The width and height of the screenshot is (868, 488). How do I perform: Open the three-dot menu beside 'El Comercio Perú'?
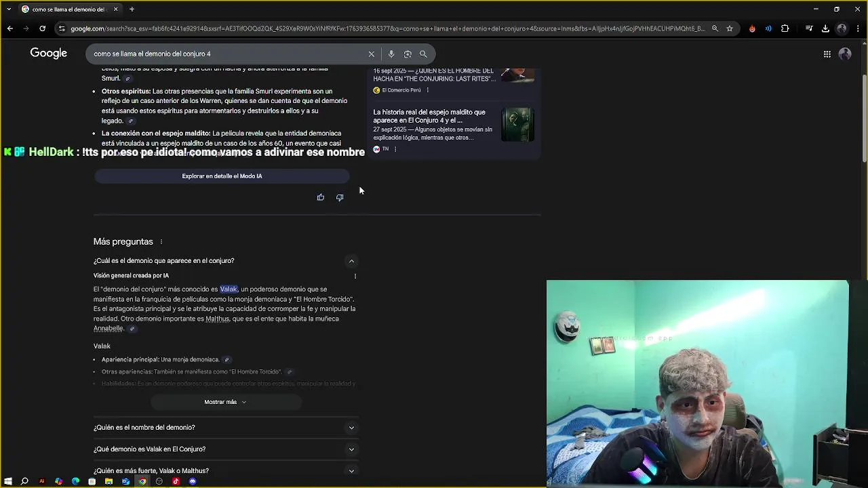pyautogui.click(x=427, y=90)
